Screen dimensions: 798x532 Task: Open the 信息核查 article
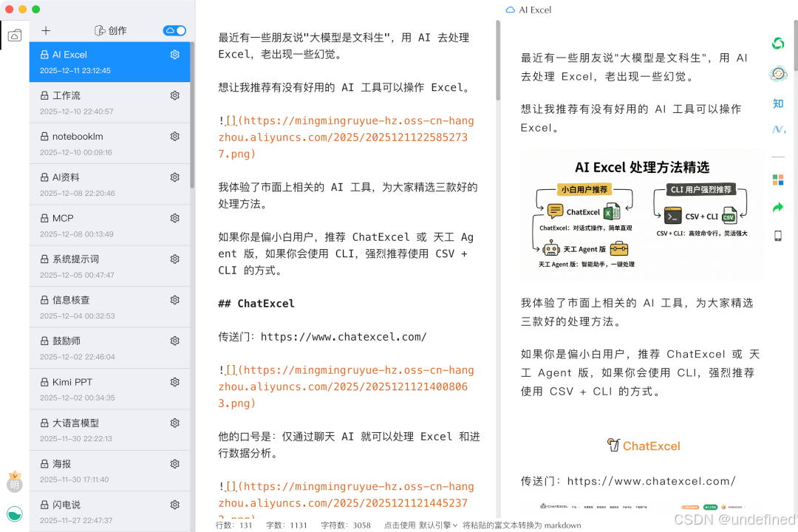[x=109, y=307]
